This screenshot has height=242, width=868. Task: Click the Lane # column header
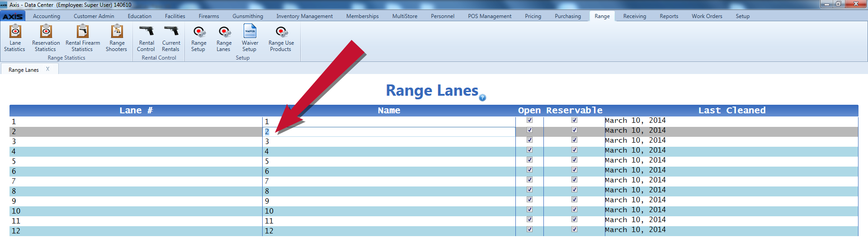[x=136, y=111]
